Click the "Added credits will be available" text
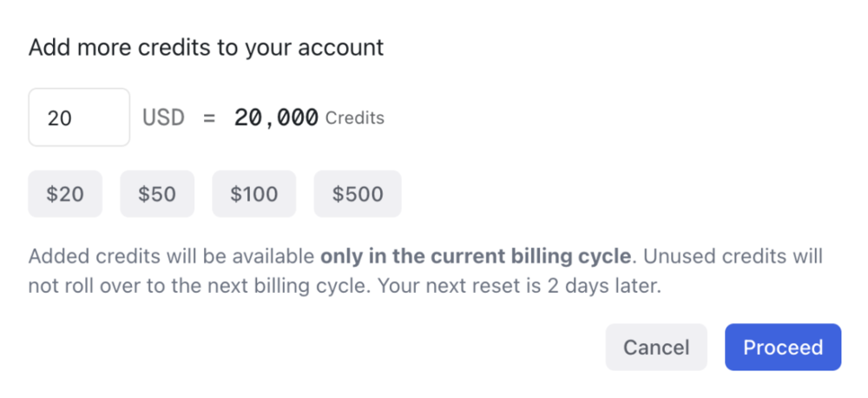This screenshot has width=868, height=398. [171, 257]
